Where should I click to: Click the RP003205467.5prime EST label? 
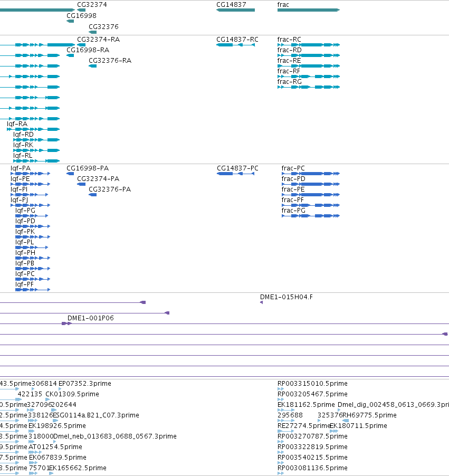pos(312,394)
